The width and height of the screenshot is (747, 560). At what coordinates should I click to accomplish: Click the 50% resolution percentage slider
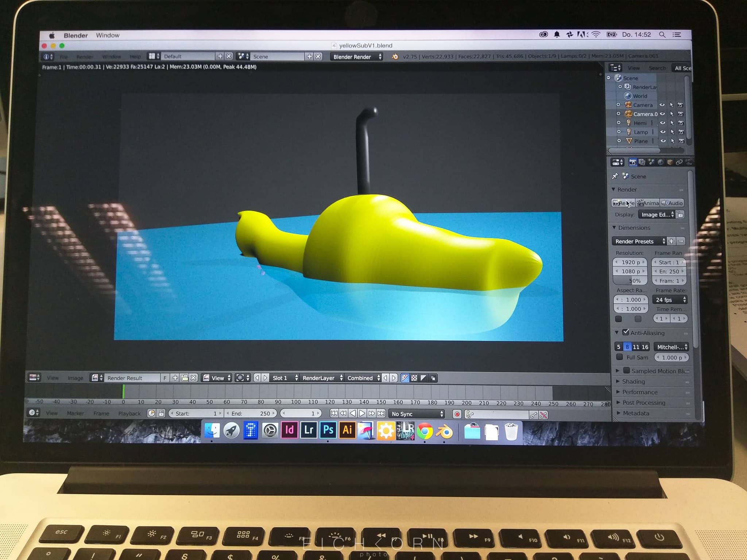631,281
